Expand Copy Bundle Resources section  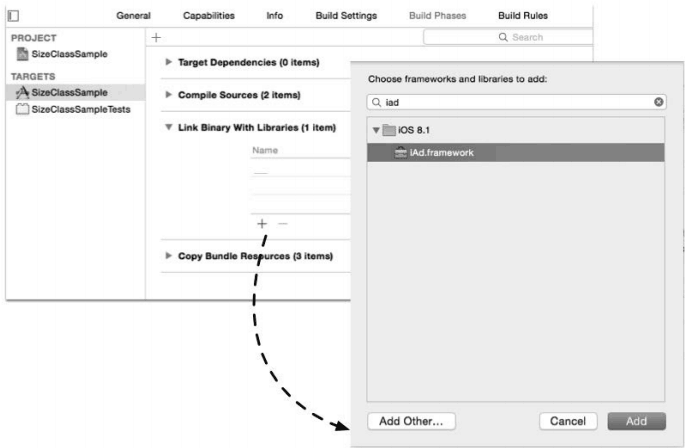click(x=168, y=256)
